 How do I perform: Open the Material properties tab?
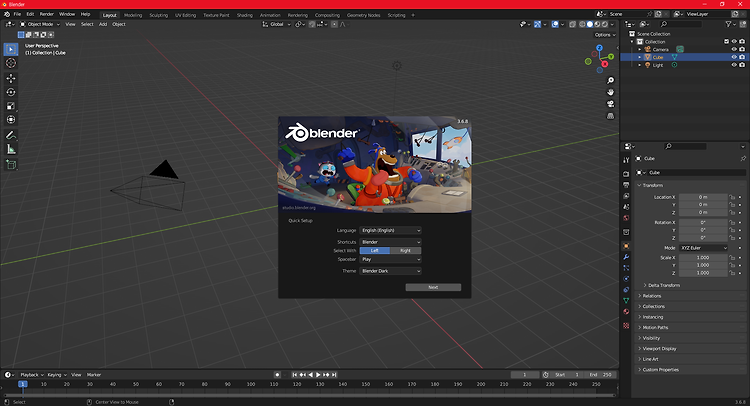[x=626, y=312]
